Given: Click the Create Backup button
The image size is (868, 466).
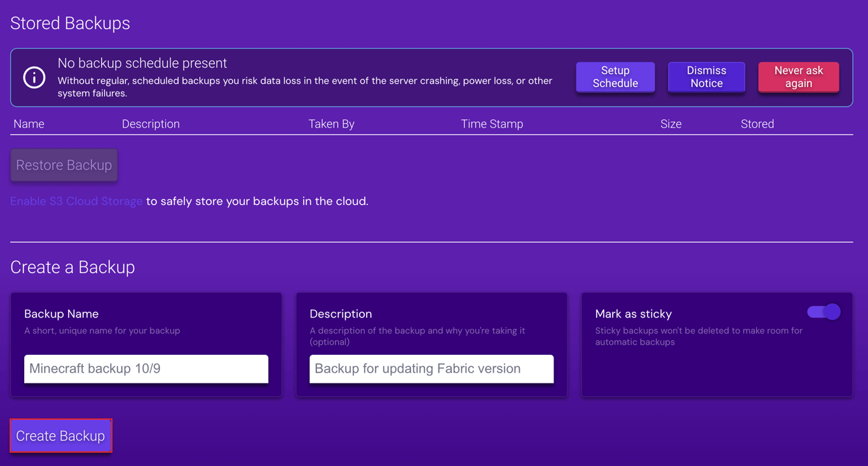Looking at the screenshot, I should click(60, 436).
